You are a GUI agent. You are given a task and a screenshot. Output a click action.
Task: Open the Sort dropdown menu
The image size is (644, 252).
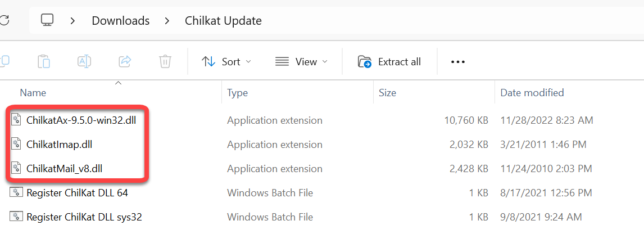[x=226, y=62]
